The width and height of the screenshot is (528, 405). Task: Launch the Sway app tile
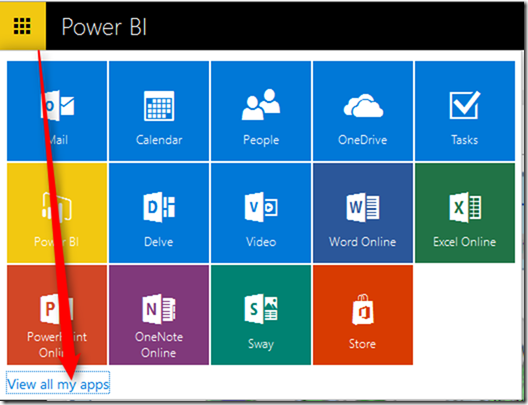pos(261,315)
